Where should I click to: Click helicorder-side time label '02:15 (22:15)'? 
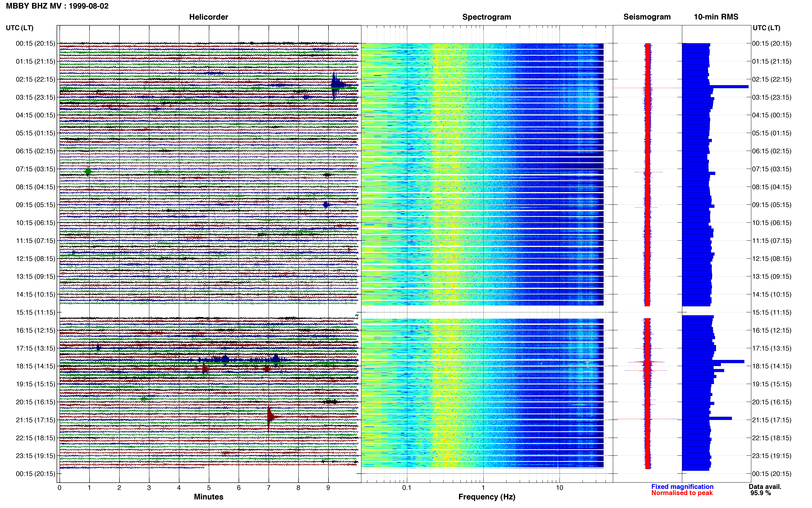point(36,79)
